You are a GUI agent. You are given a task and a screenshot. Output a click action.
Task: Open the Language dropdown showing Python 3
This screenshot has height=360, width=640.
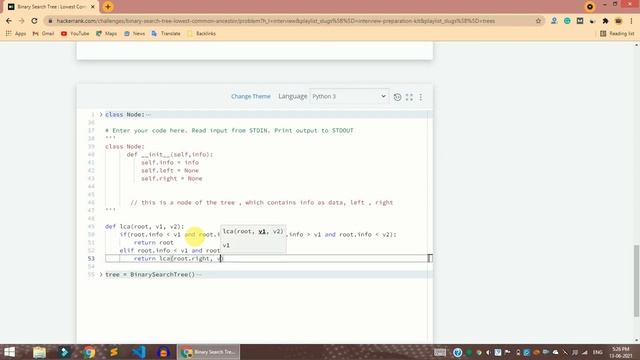349,96
